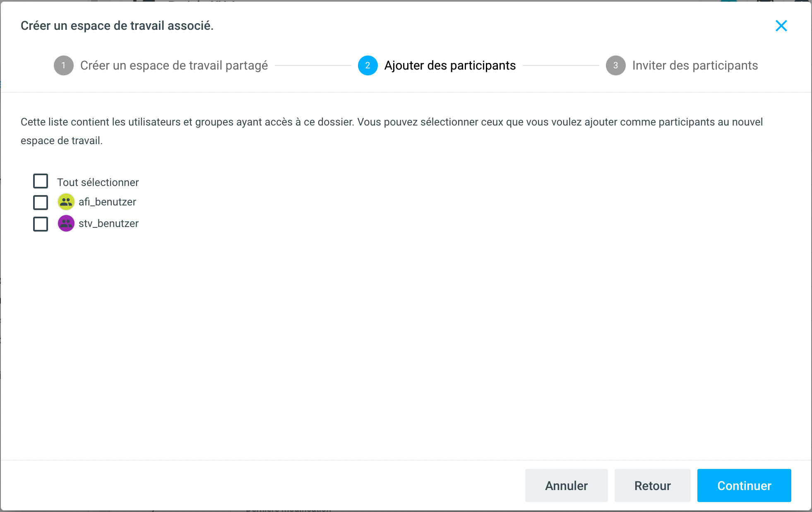Click the stv_benutzer group name
This screenshot has height=512, width=812.
click(108, 223)
